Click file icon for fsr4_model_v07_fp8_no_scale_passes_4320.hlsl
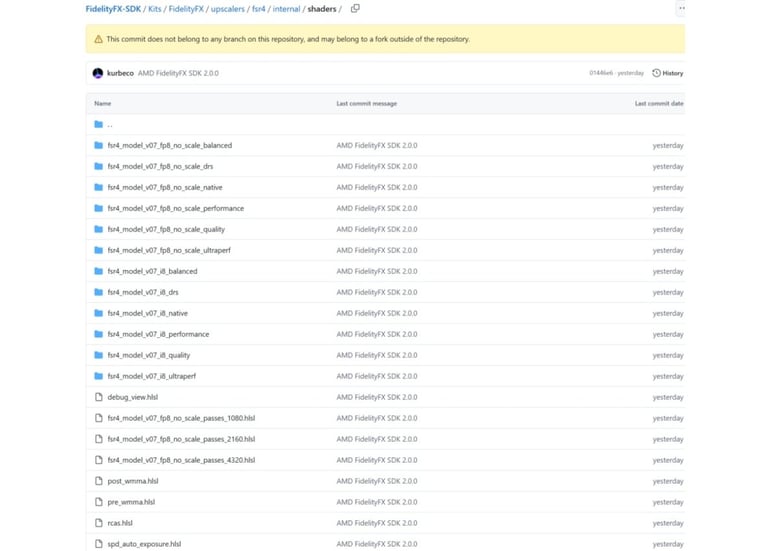The width and height of the screenshot is (768, 551). (98, 460)
